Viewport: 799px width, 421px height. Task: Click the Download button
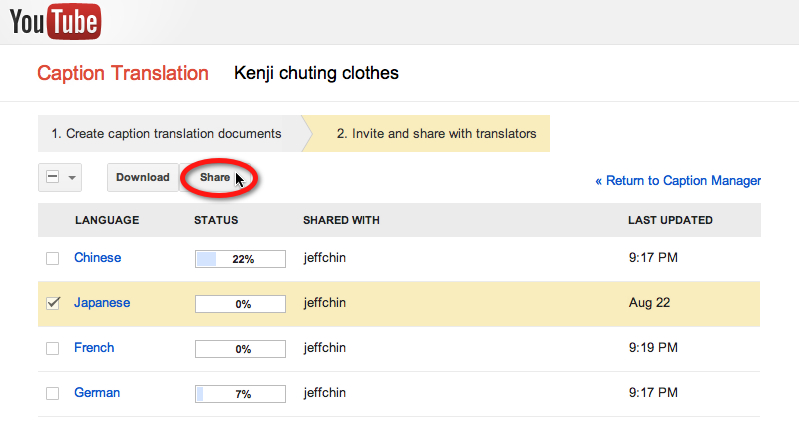coord(142,178)
